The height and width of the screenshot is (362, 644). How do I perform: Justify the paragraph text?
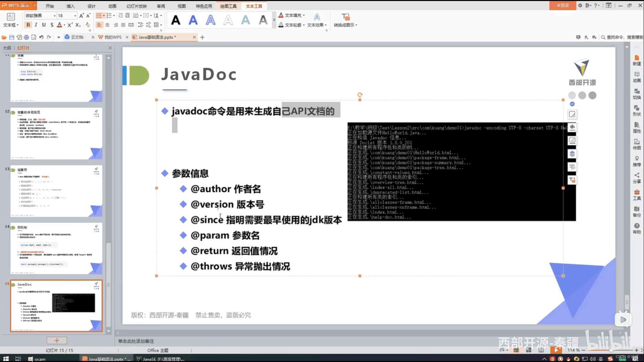(123, 25)
